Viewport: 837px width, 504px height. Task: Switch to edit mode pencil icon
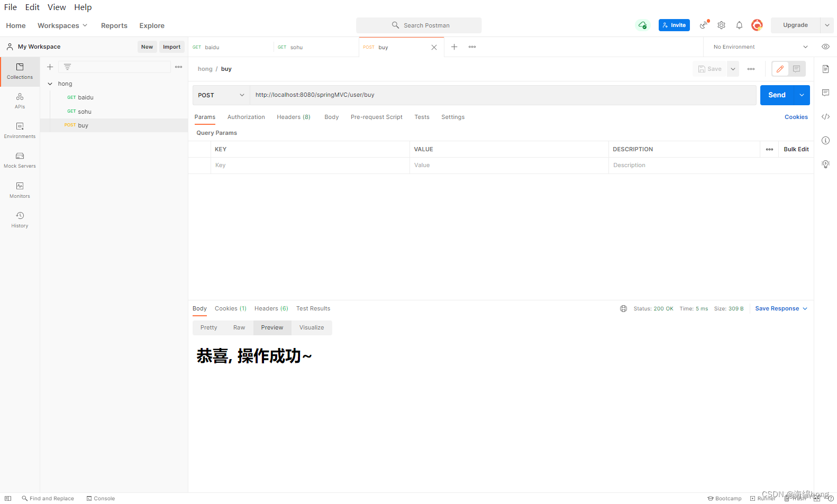coord(780,69)
